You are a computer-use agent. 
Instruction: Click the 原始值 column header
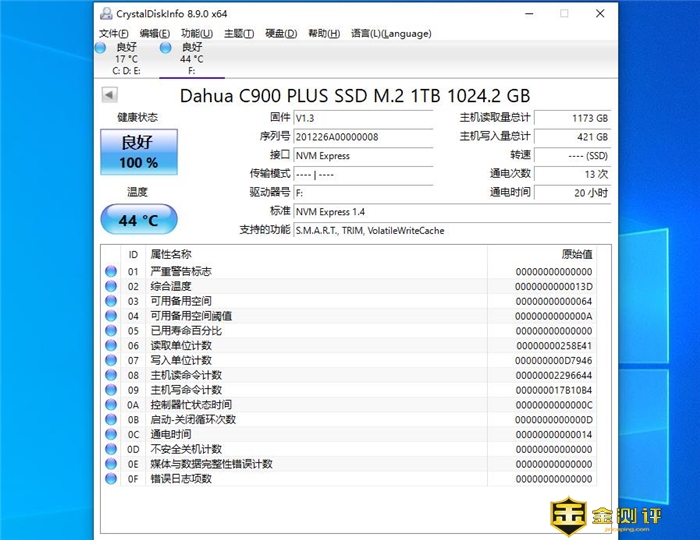click(x=576, y=254)
